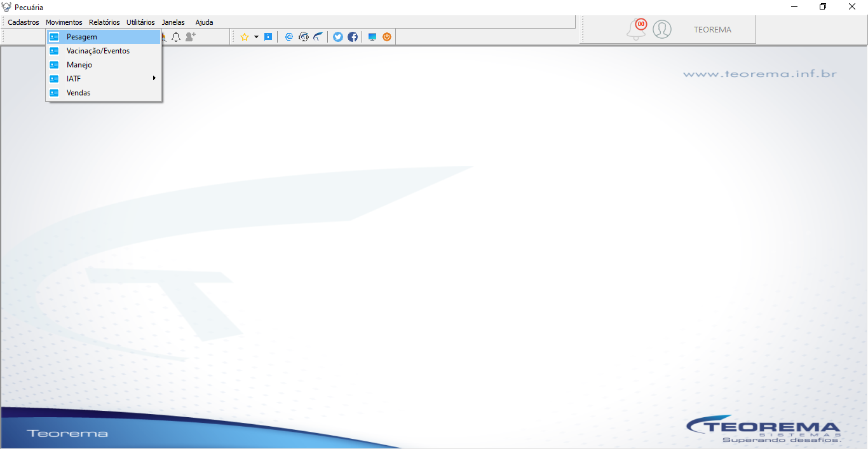868x449 pixels.
Task: Open the Facebook icon
Action: point(353,37)
